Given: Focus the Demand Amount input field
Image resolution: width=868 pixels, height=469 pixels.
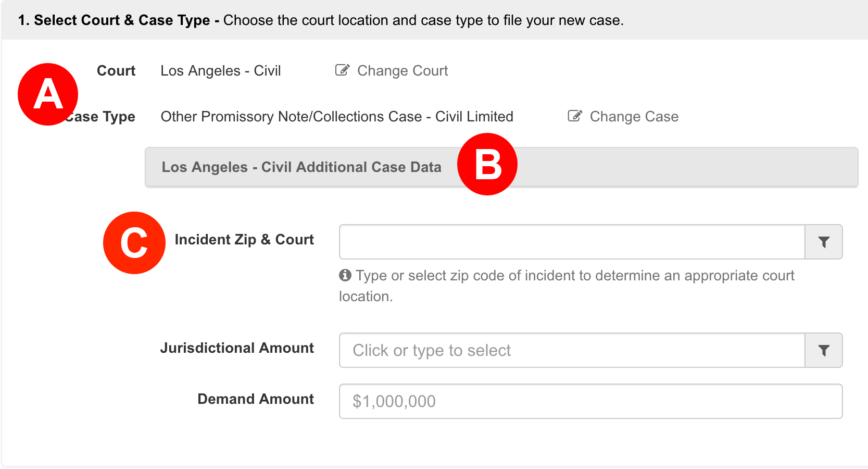Looking at the screenshot, I should (591, 401).
